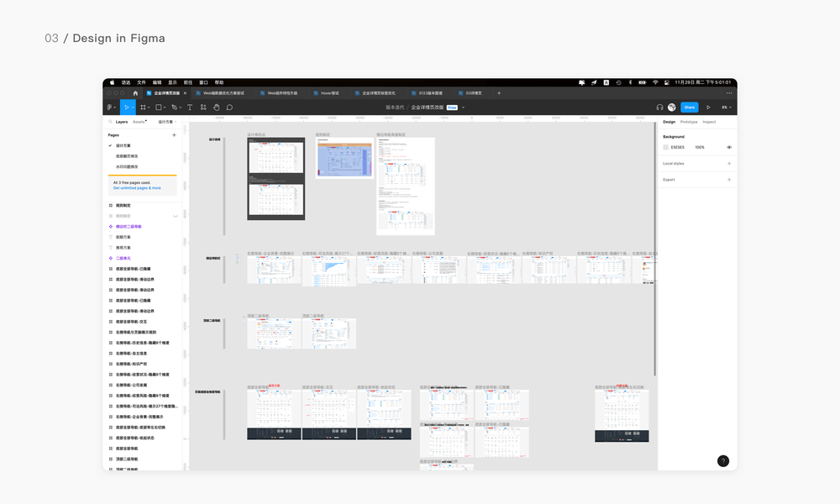Collapse pages list via page name dropdown

pyautogui.click(x=166, y=122)
